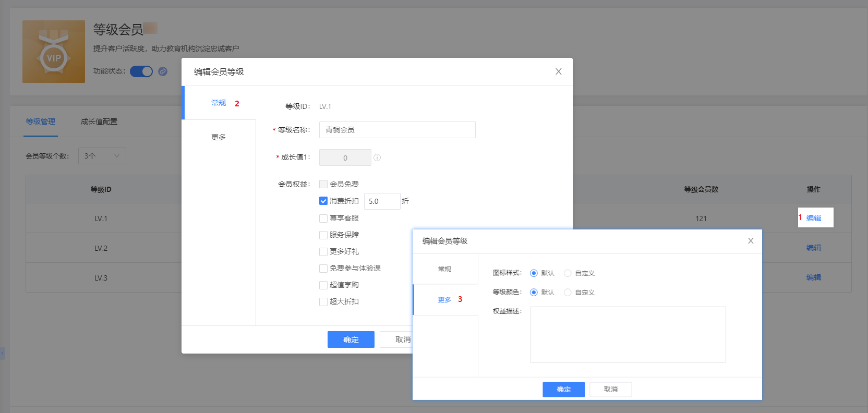Screen dimensions: 868x413
Task: Select the 更多 tab in first dialog
Action: [x=219, y=137]
